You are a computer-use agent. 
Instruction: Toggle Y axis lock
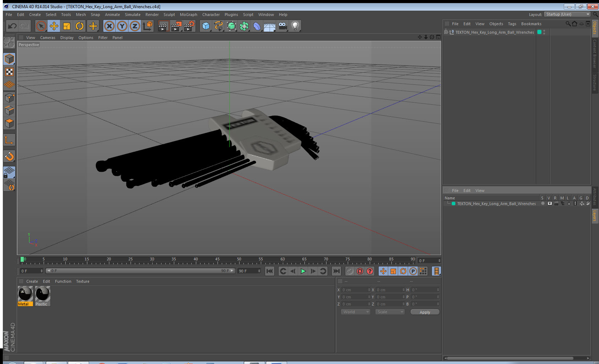click(122, 26)
